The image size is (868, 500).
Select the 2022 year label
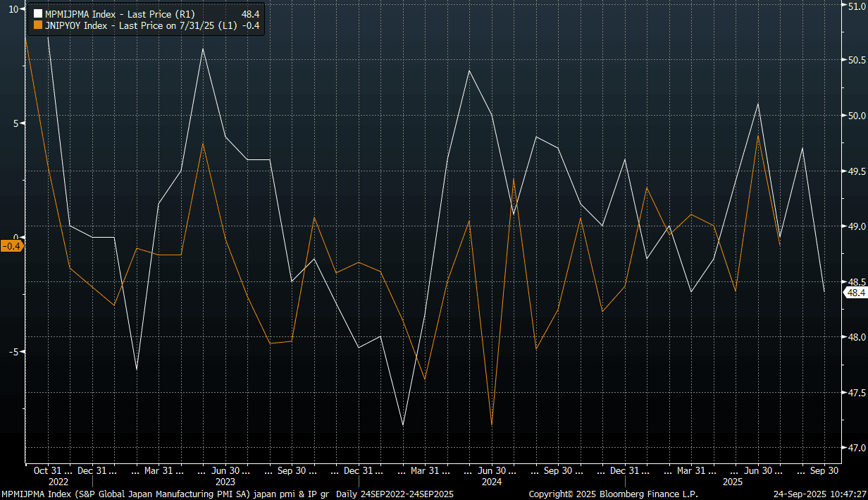(58, 482)
